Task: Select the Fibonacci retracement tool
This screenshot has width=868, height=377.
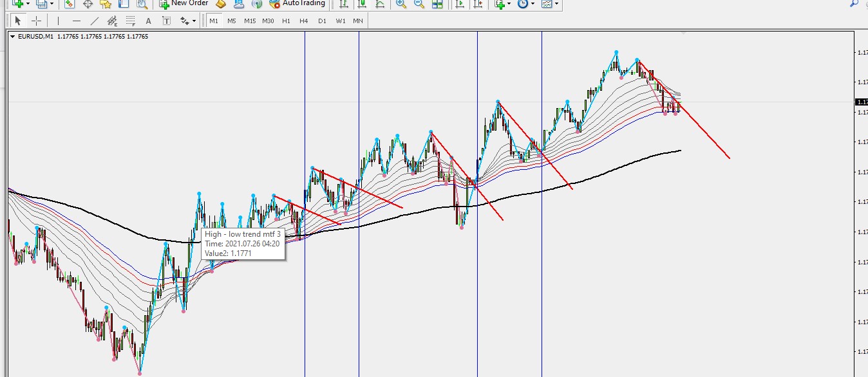Action: click(x=131, y=21)
